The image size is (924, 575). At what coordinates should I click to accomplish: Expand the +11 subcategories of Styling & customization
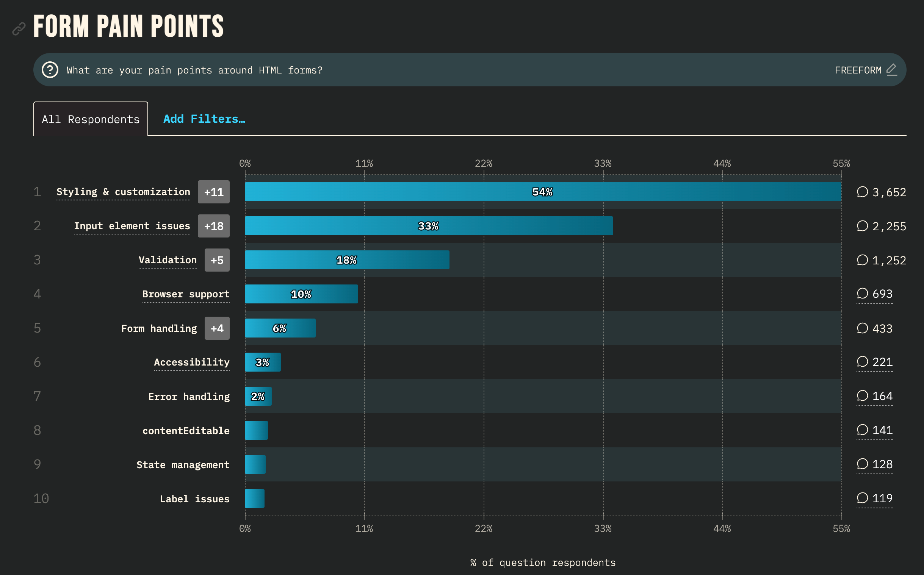213,192
